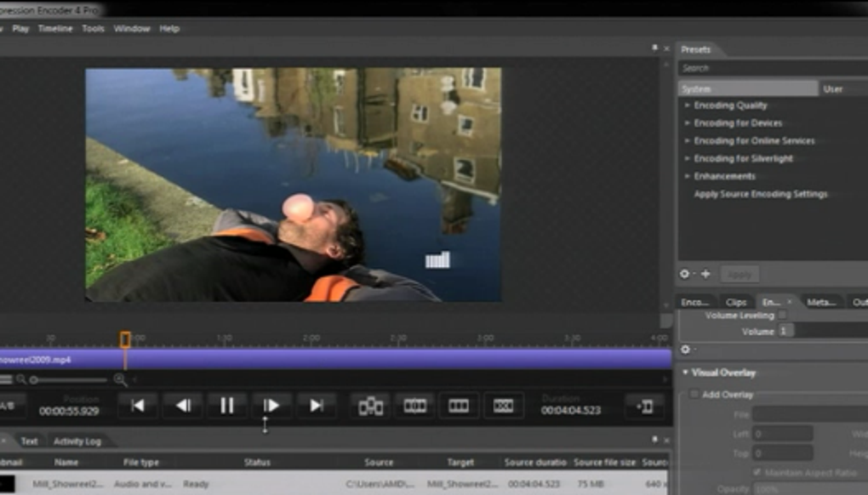Click the add clip edit icon in transport bar
This screenshot has height=495, width=868.
pos(370,407)
